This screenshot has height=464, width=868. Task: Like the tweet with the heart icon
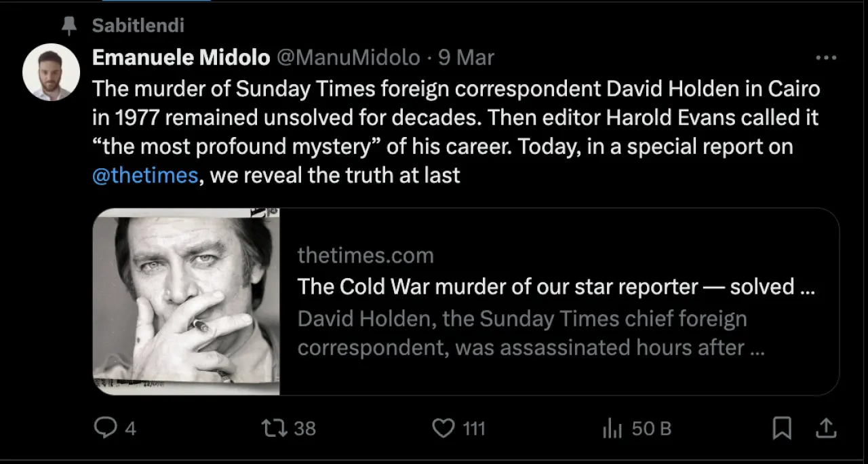point(443,428)
